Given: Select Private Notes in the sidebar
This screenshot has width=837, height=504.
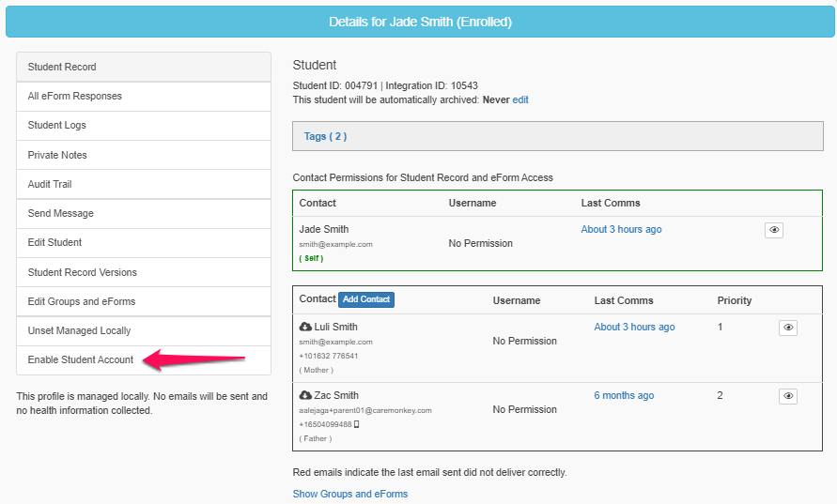Looking at the screenshot, I should click(x=57, y=155).
